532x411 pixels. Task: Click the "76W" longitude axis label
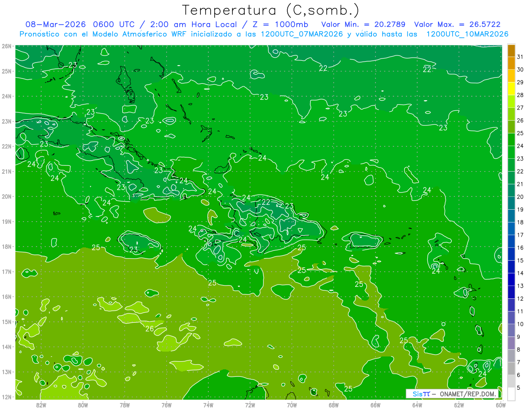[167, 405]
